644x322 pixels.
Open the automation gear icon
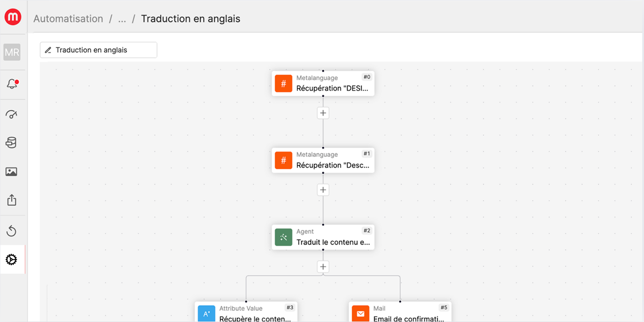11,260
